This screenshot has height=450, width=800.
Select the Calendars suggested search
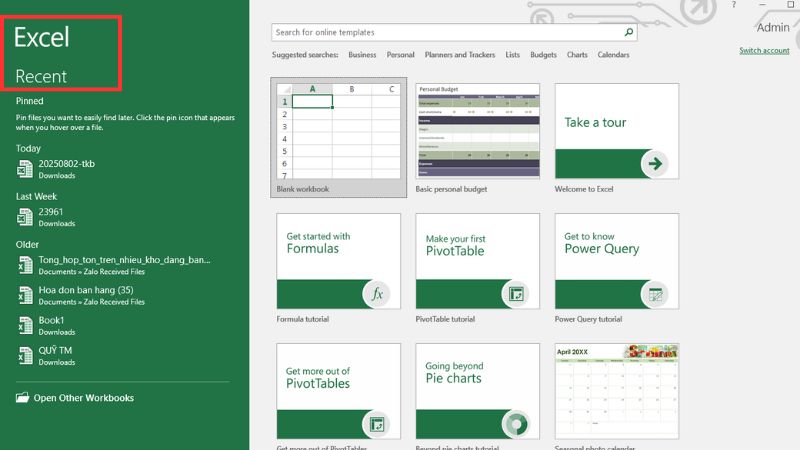[613, 55]
